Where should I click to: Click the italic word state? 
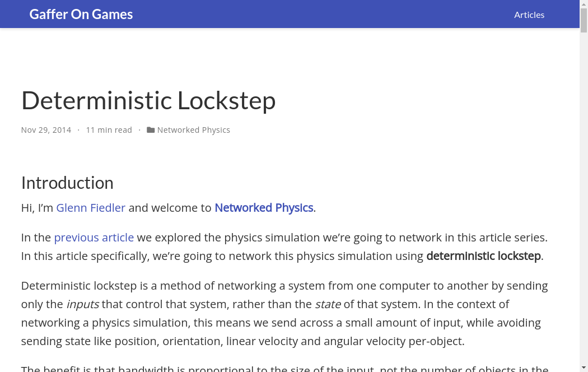[x=328, y=304]
